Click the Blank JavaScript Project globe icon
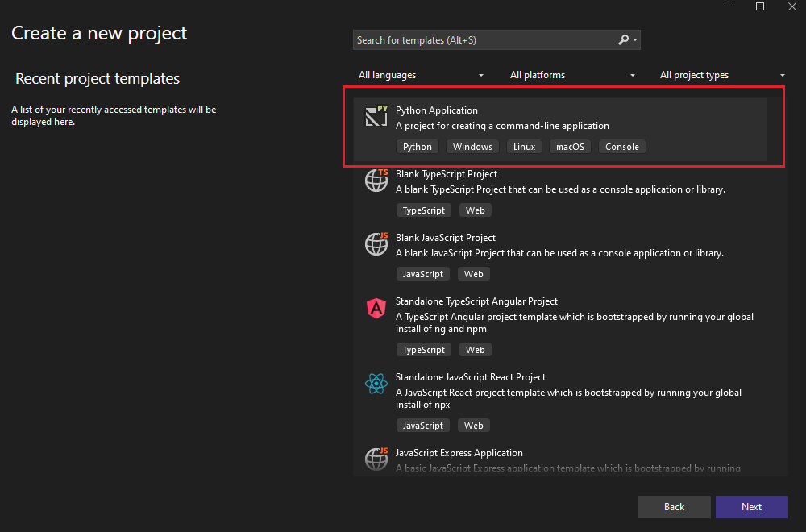 point(376,243)
